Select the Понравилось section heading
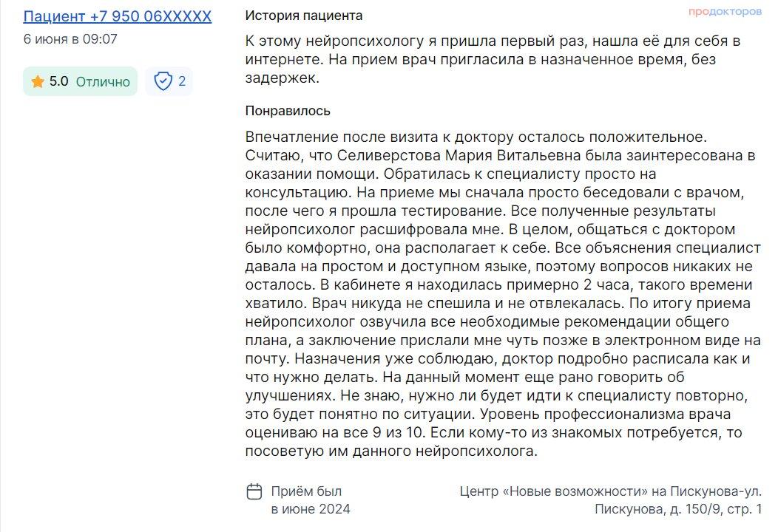 pos(288,111)
